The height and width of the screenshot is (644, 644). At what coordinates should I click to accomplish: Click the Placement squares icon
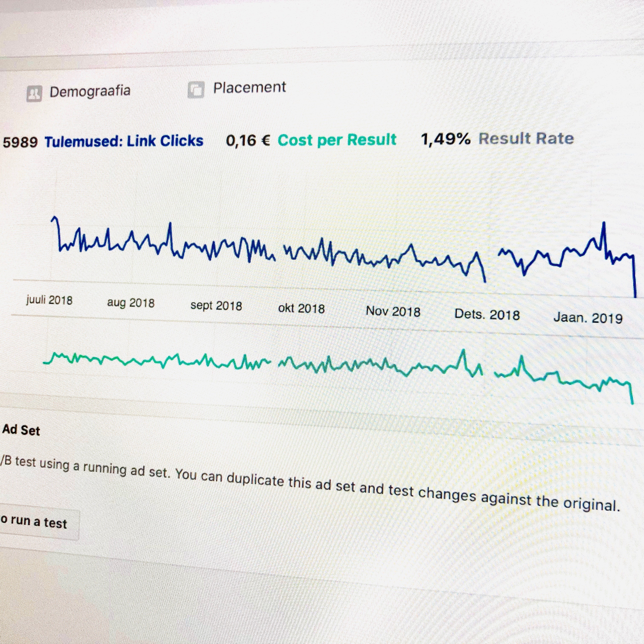(x=196, y=90)
